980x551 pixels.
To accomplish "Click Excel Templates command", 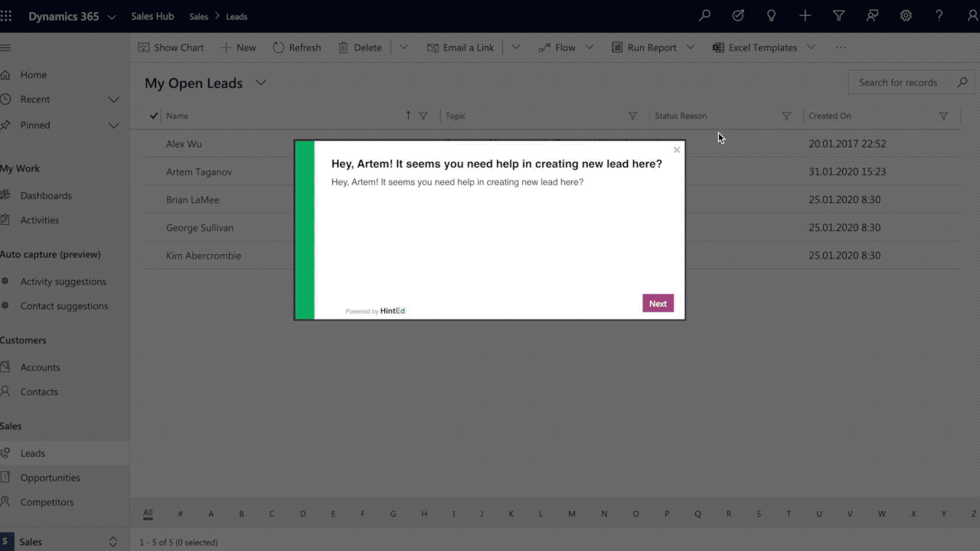I will 755,47.
